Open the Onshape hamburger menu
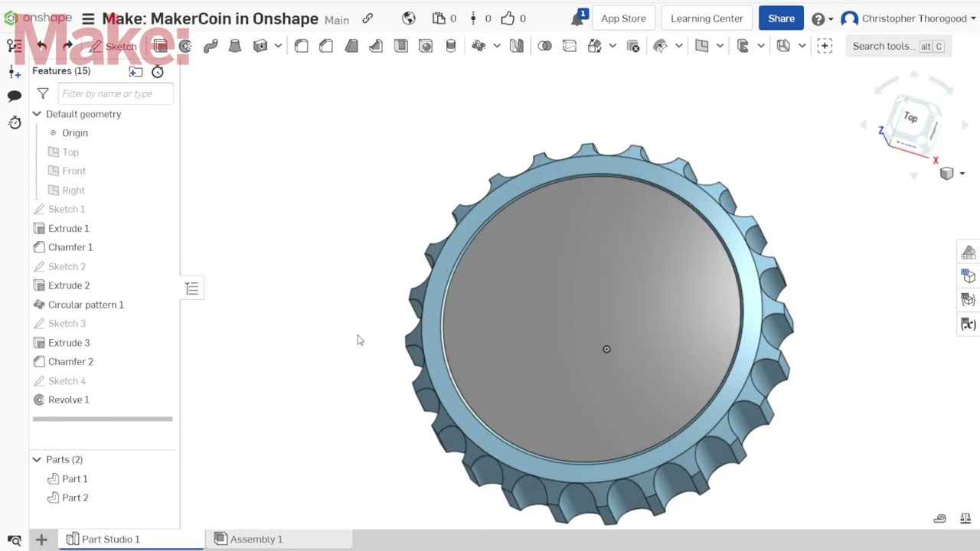Image resolution: width=980 pixels, height=551 pixels. (88, 18)
